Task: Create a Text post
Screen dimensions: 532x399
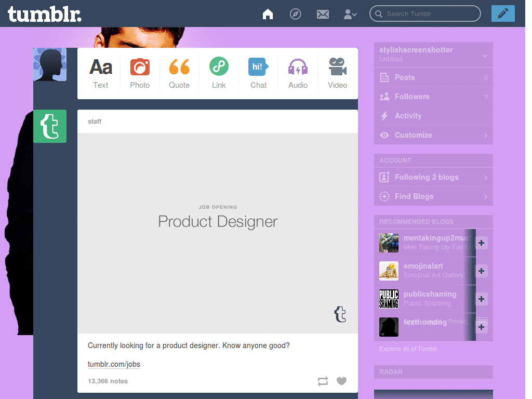Action: click(100, 73)
